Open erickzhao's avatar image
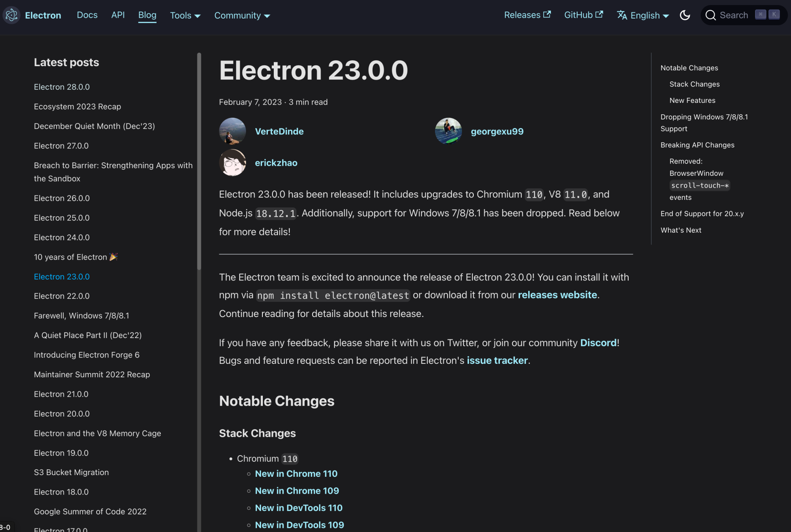 (232, 163)
